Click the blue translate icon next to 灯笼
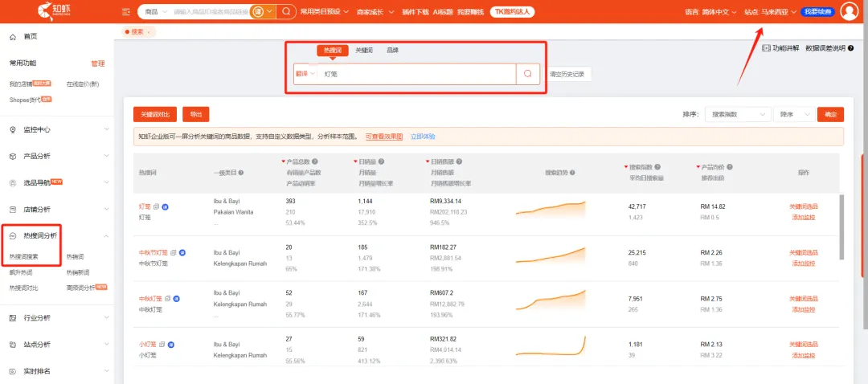Screen dimensions: 868x384 [165, 206]
